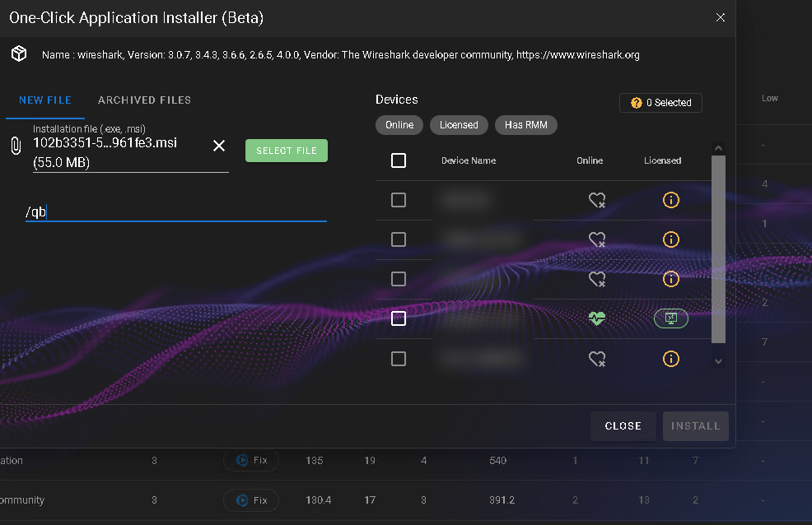This screenshot has width=812, height=525.
Task: Click the green licensed monitor icon
Action: click(x=670, y=318)
